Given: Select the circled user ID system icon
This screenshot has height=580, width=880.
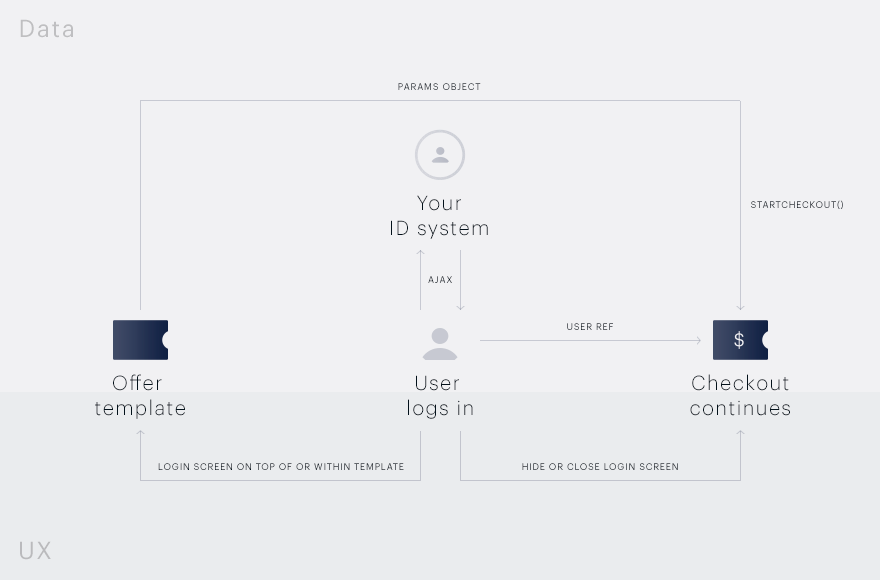Looking at the screenshot, I should [440, 155].
